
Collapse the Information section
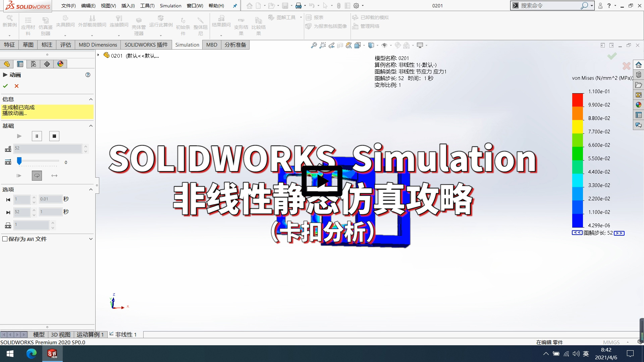point(91,100)
